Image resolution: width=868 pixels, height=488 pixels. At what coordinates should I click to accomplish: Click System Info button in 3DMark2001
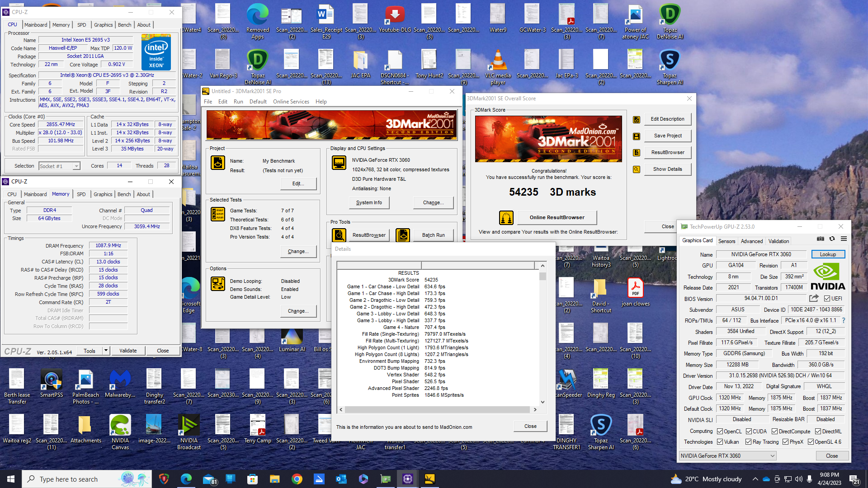click(369, 203)
